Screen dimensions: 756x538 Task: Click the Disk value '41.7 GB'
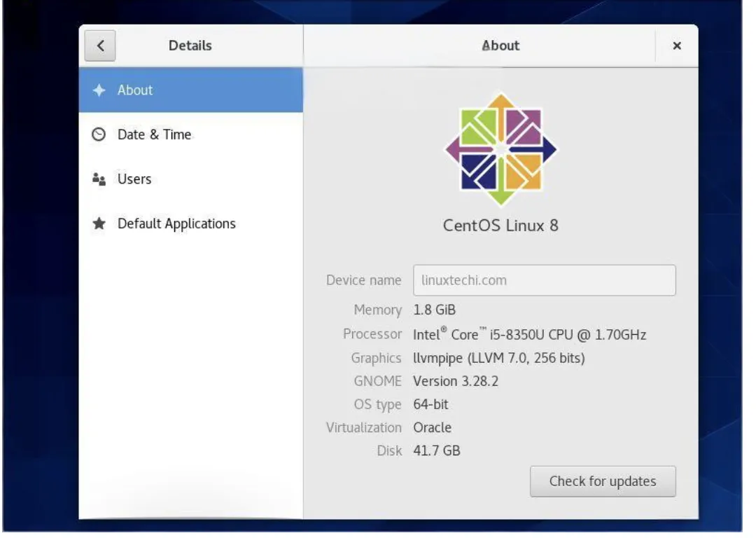click(x=437, y=450)
